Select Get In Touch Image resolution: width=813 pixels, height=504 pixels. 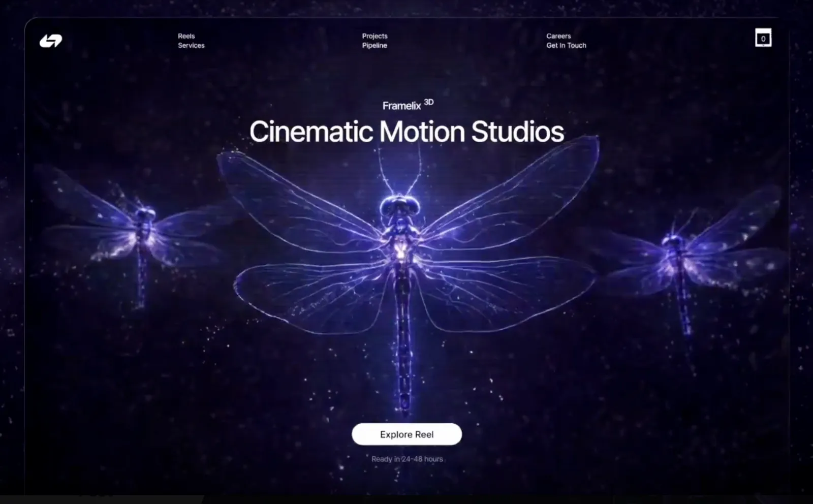coord(566,45)
